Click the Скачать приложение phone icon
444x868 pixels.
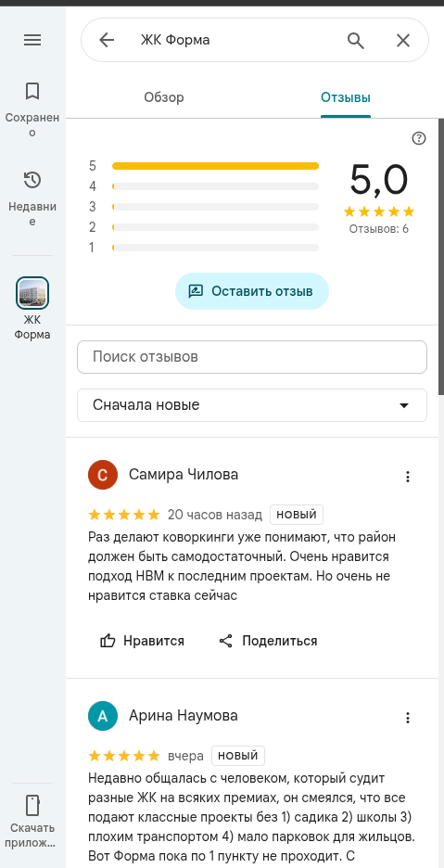(x=32, y=805)
